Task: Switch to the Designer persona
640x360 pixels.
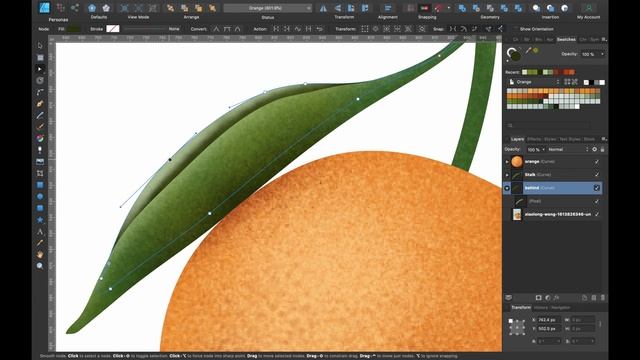Action: 44,8
